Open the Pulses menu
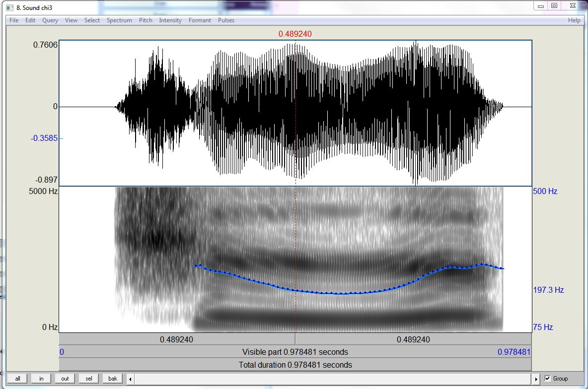588x389 pixels. pos(226,20)
